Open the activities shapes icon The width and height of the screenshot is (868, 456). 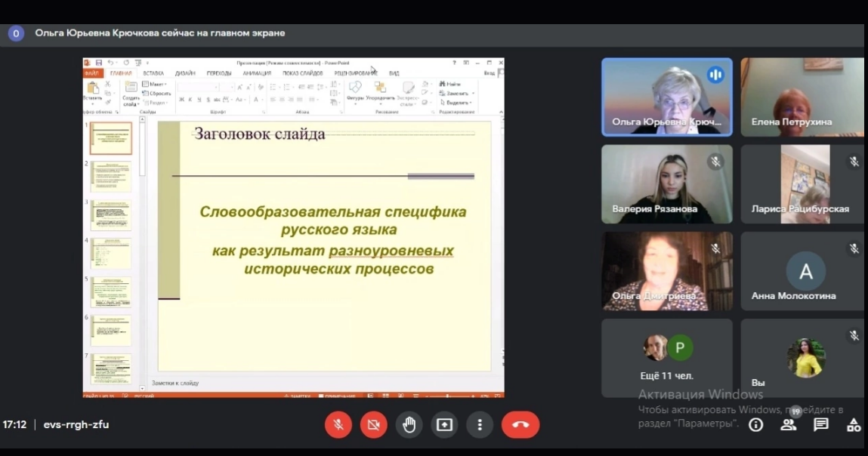pos(854,424)
